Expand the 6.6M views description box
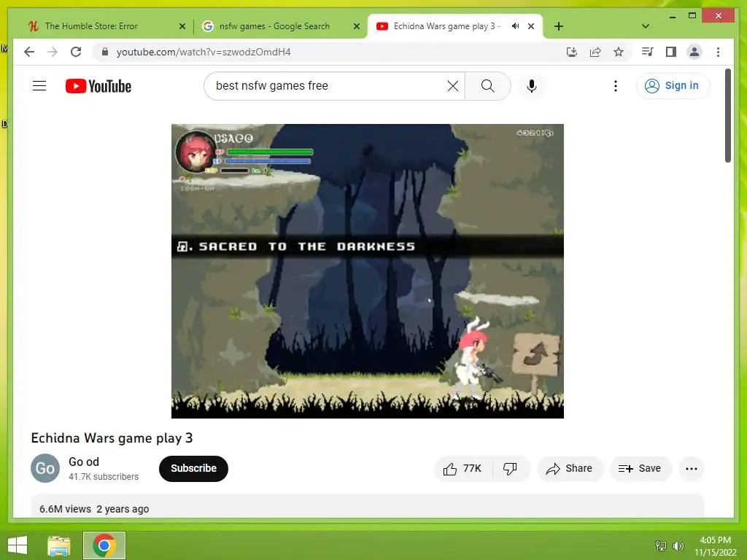747x560 pixels. point(368,506)
